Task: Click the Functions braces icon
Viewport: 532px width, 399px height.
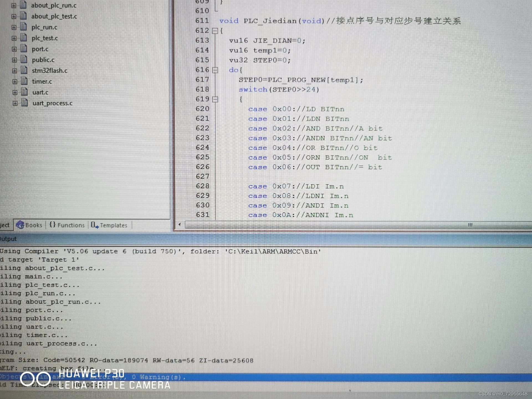Action: click(52, 224)
